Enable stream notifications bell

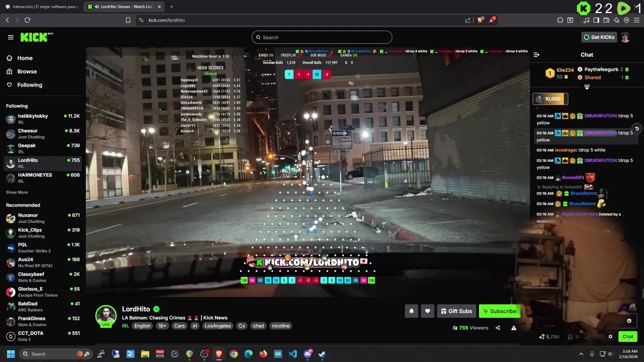[412, 311]
